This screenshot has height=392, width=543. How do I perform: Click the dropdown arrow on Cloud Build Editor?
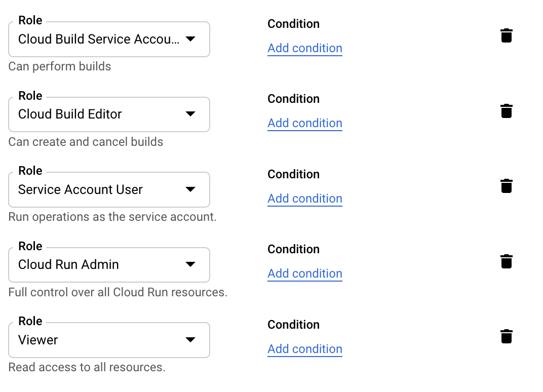click(191, 114)
